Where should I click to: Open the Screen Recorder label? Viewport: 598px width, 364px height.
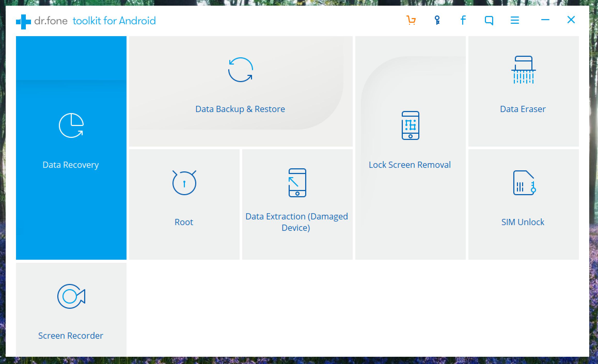71,336
